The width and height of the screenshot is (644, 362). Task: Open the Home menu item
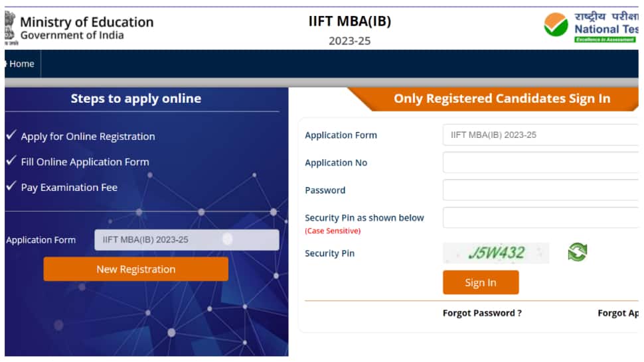click(x=21, y=64)
